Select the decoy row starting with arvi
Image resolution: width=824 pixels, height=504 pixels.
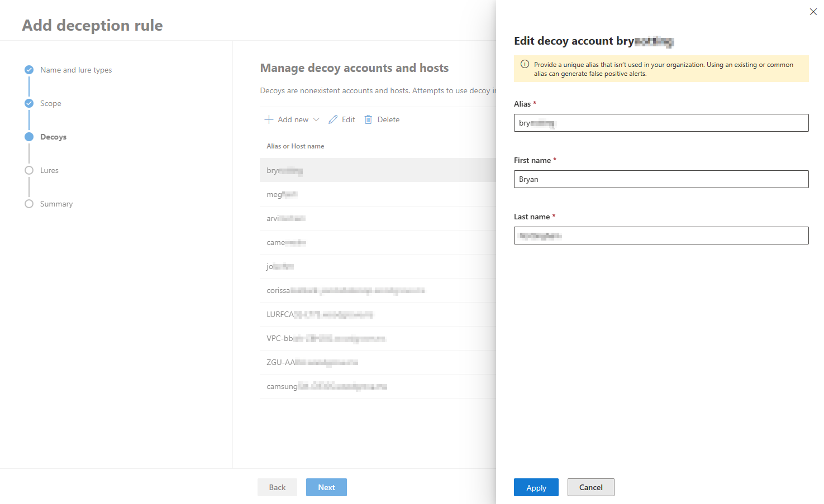(378, 218)
